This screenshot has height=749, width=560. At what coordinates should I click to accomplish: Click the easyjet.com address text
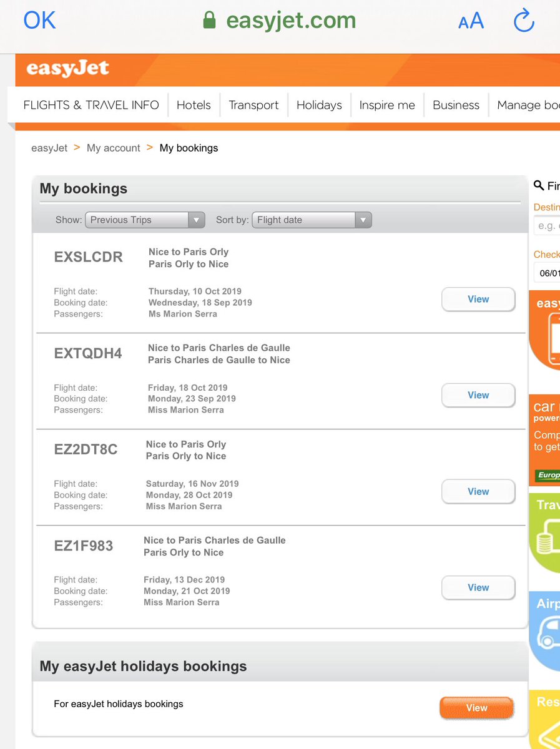[x=291, y=21]
